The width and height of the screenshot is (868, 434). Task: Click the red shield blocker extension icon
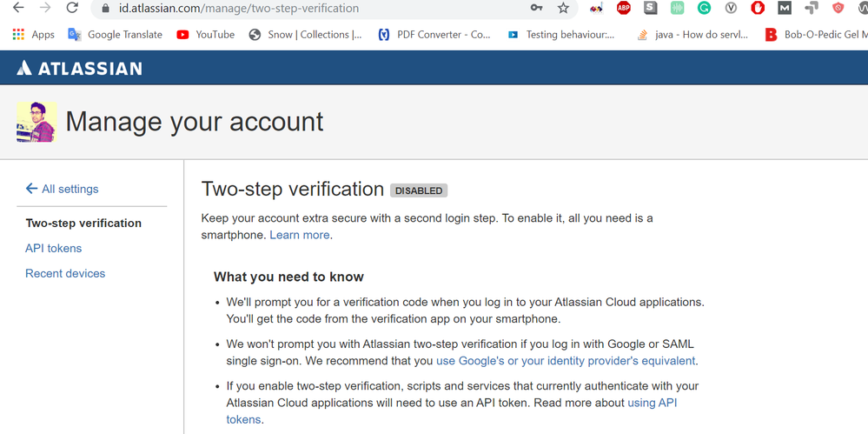[838, 8]
